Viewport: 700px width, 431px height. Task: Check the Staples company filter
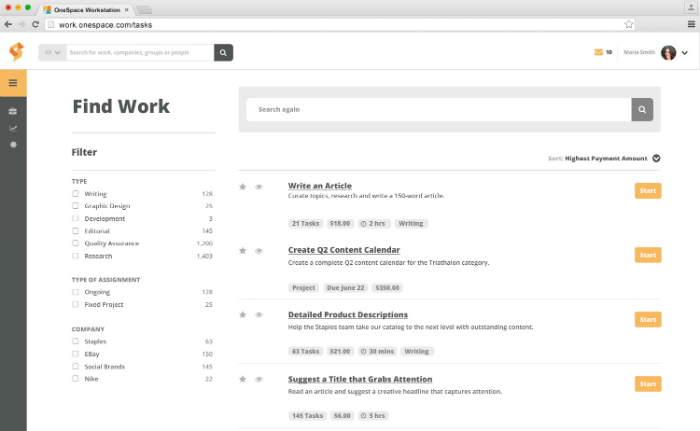coord(75,341)
